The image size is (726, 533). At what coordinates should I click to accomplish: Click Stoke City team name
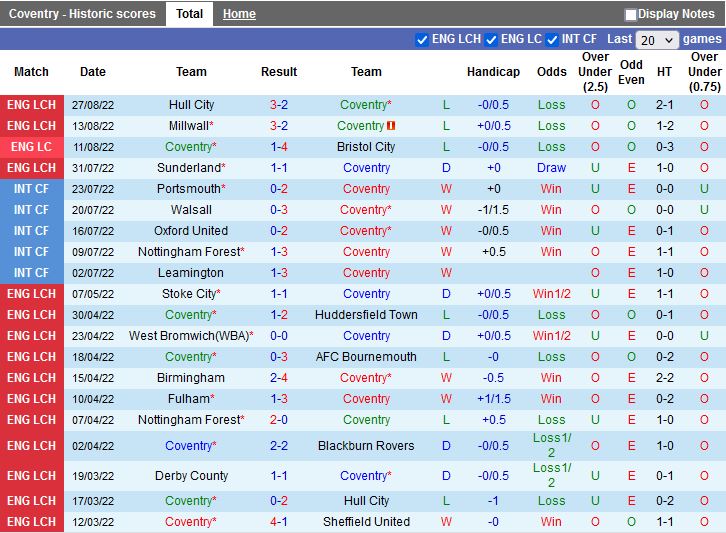191,294
